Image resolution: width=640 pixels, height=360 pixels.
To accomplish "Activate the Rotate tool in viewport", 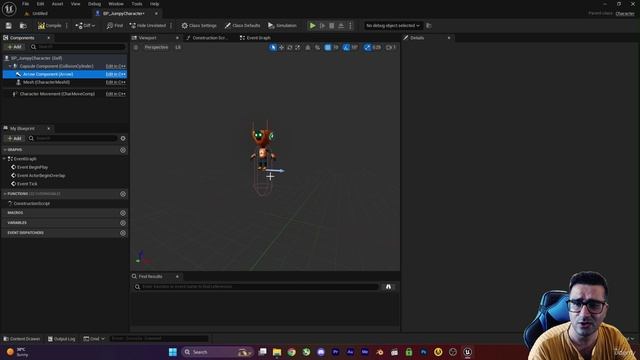I will [289, 47].
